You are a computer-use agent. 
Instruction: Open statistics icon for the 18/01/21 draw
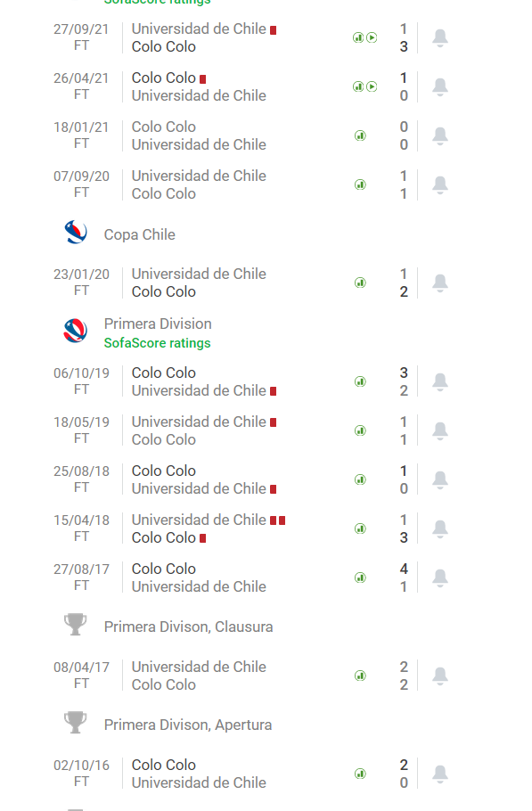pos(359,135)
